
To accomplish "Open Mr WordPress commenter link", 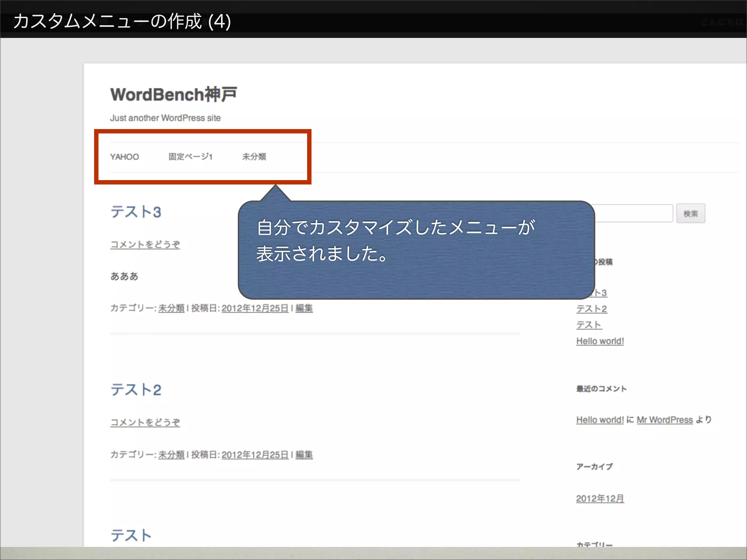I will point(665,420).
